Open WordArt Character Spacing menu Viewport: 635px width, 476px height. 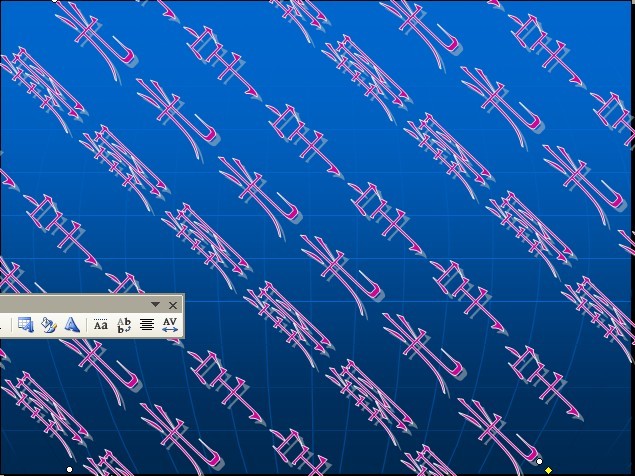tap(170, 324)
